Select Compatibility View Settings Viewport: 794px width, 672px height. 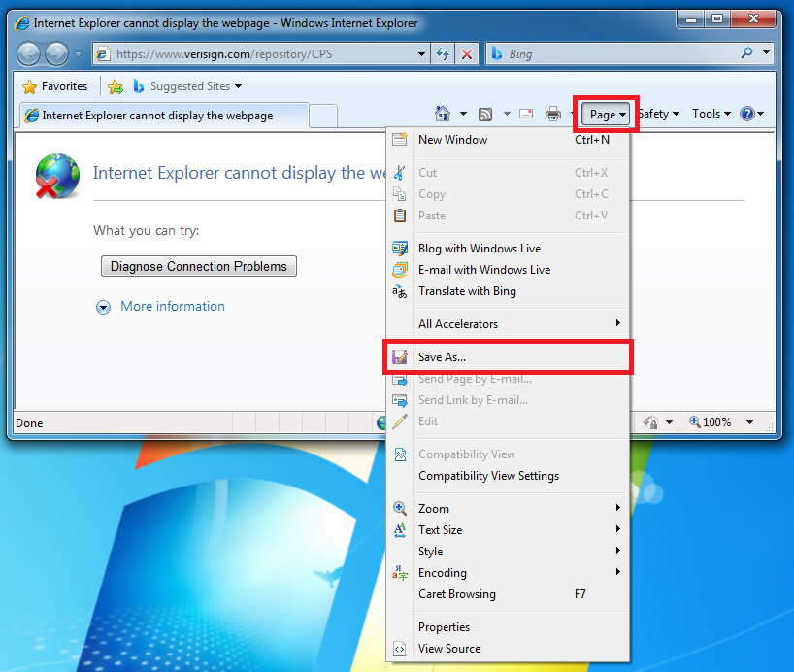[488, 476]
